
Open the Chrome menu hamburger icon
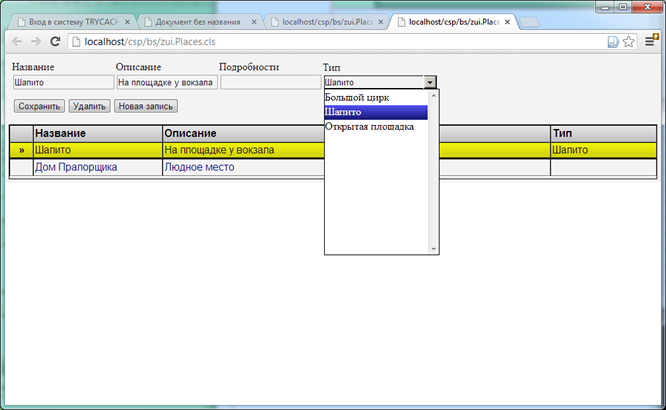[x=650, y=41]
